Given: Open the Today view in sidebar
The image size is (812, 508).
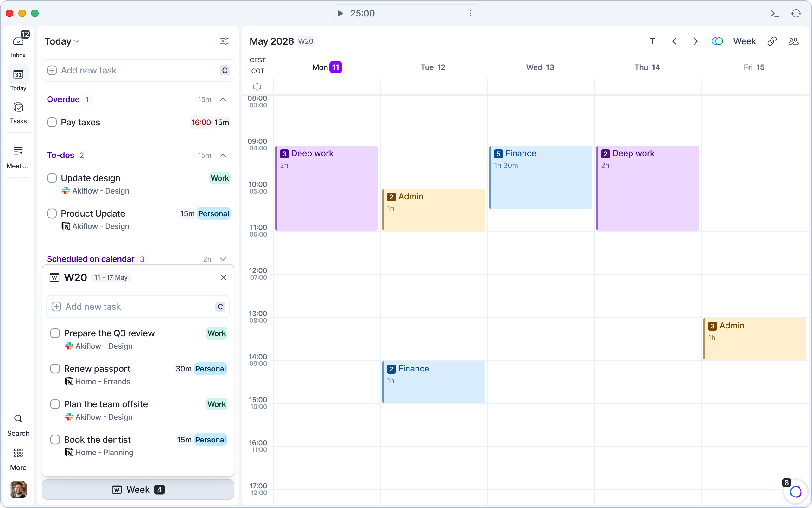Looking at the screenshot, I should [x=18, y=78].
